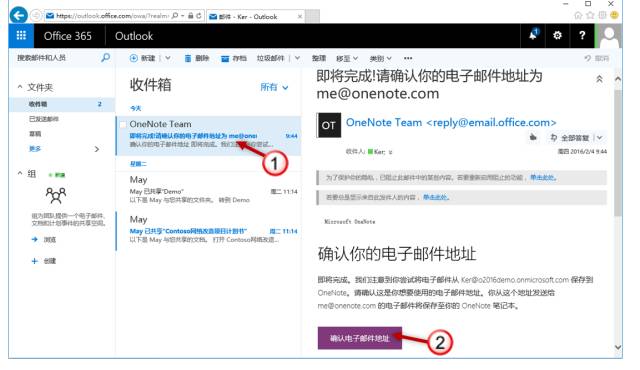Open May's email about shared Demo
Image resolution: width=640 pixels, height=370 pixels.
click(209, 191)
